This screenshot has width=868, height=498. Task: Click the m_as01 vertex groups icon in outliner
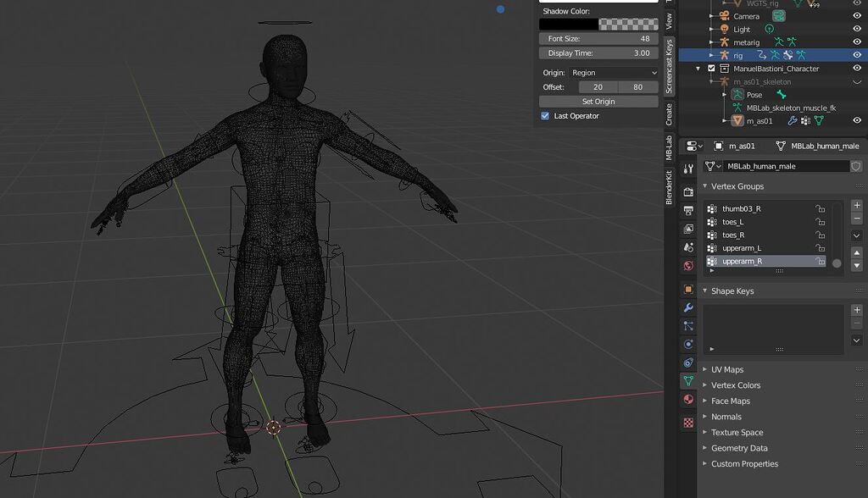(805, 120)
